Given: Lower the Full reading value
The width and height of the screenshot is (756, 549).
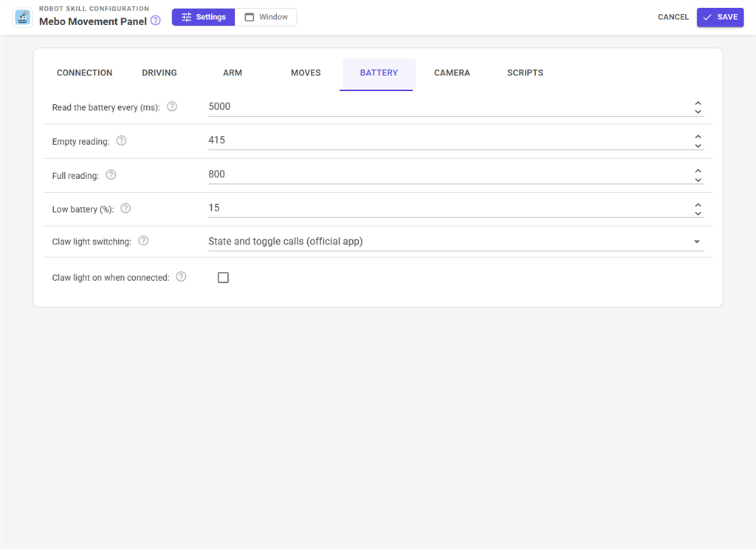Looking at the screenshot, I should (x=698, y=180).
